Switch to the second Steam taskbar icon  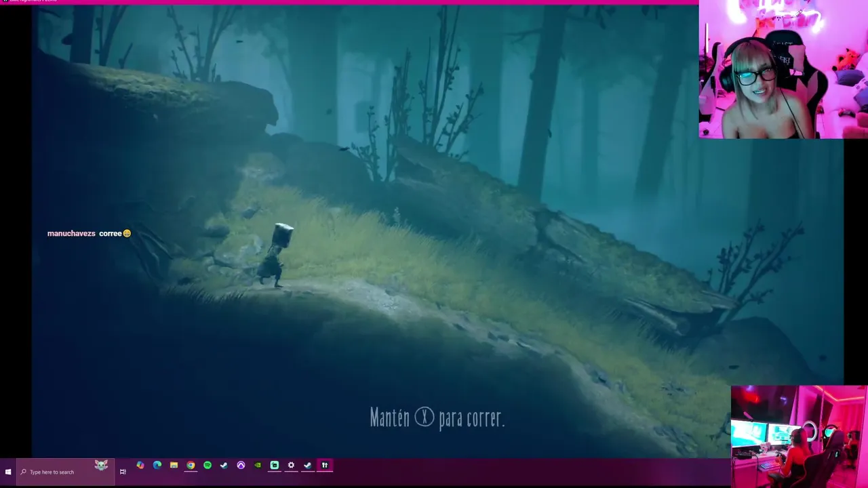click(x=308, y=465)
